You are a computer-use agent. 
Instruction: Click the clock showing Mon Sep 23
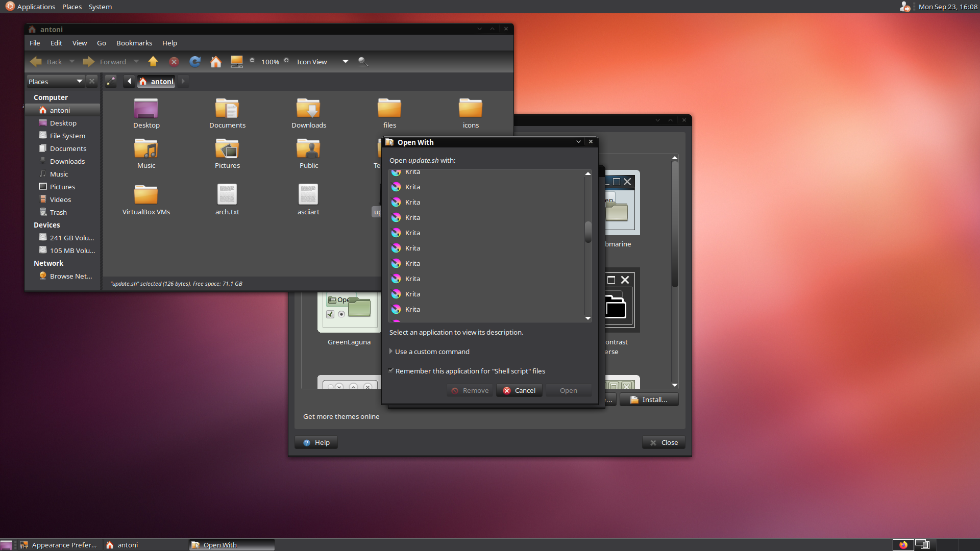[x=948, y=7]
